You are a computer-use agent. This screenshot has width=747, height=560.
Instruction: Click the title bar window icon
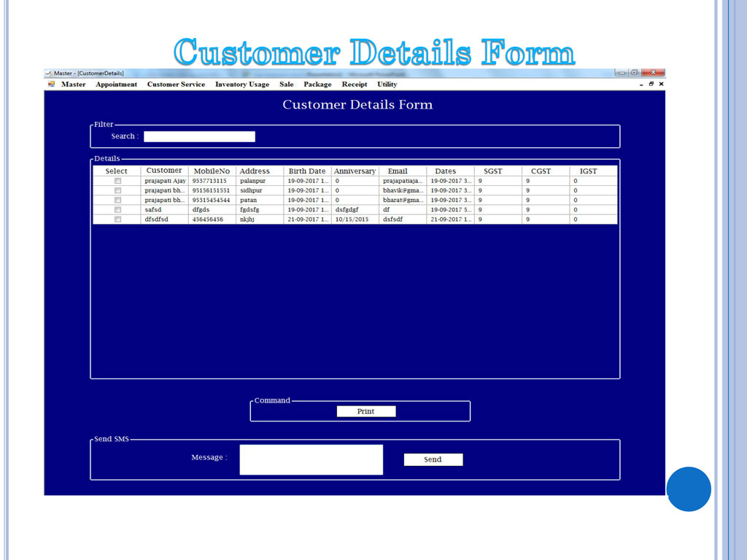click(x=47, y=74)
